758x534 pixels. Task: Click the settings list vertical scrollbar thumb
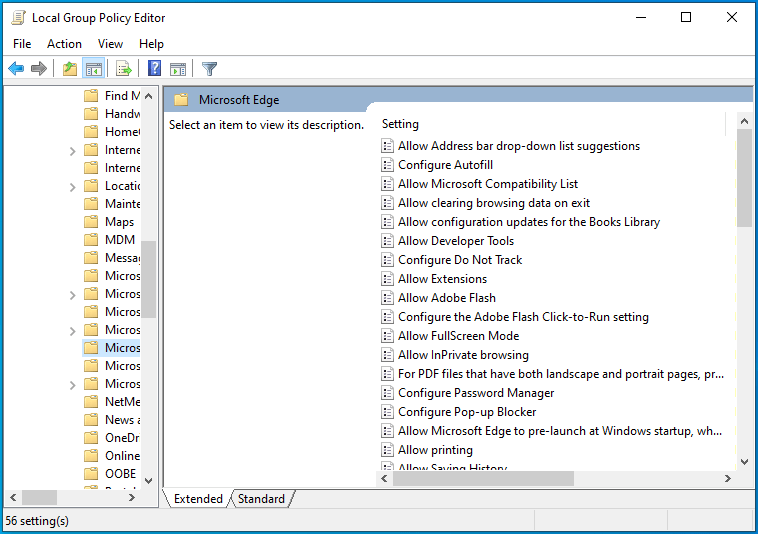744,178
